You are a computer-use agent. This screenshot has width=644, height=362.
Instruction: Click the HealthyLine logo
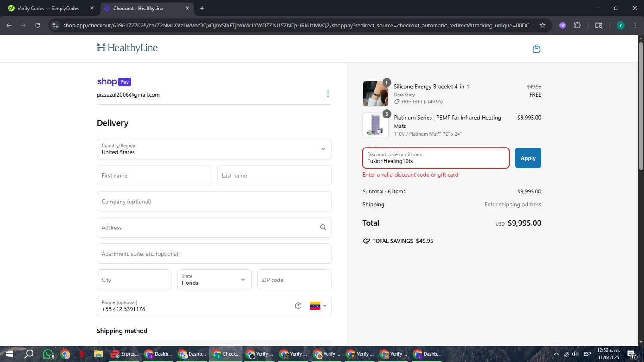pos(128,48)
